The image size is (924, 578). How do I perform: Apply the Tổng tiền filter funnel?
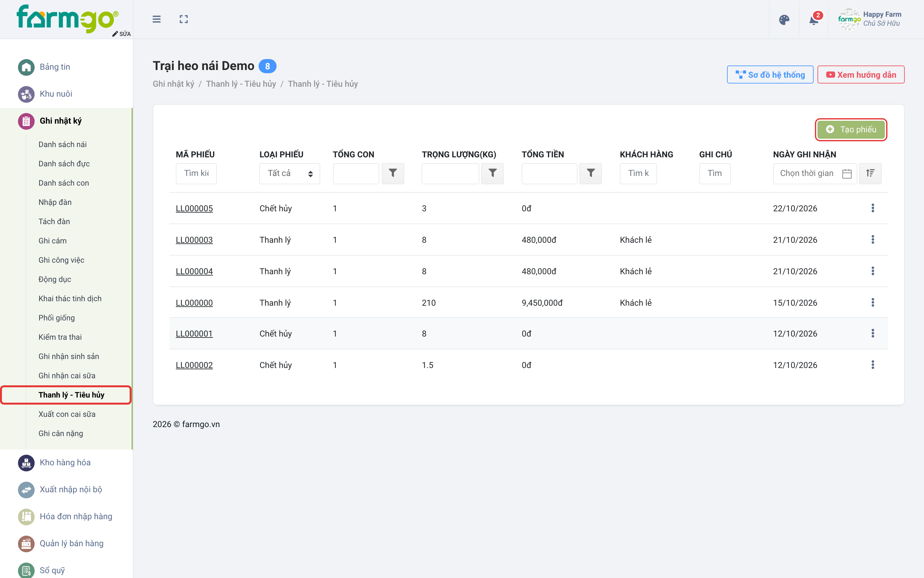pos(590,173)
